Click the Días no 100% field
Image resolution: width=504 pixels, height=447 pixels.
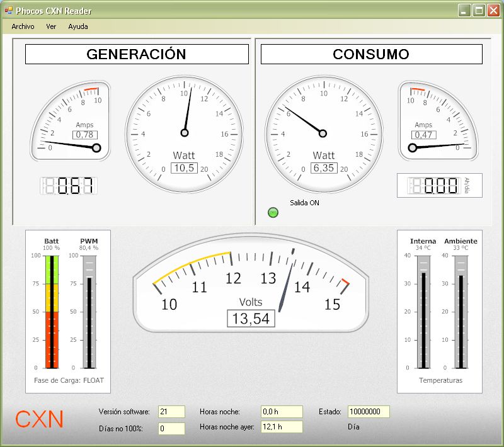(171, 429)
